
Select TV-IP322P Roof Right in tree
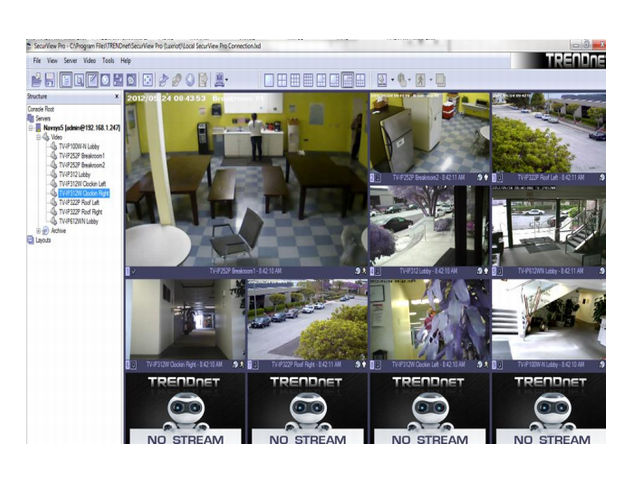(80, 212)
